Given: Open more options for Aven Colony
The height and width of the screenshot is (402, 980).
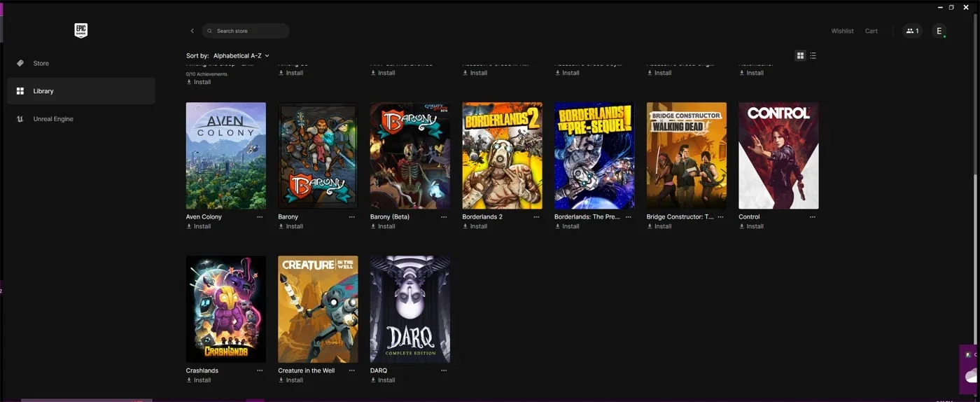Looking at the screenshot, I should pos(260,217).
